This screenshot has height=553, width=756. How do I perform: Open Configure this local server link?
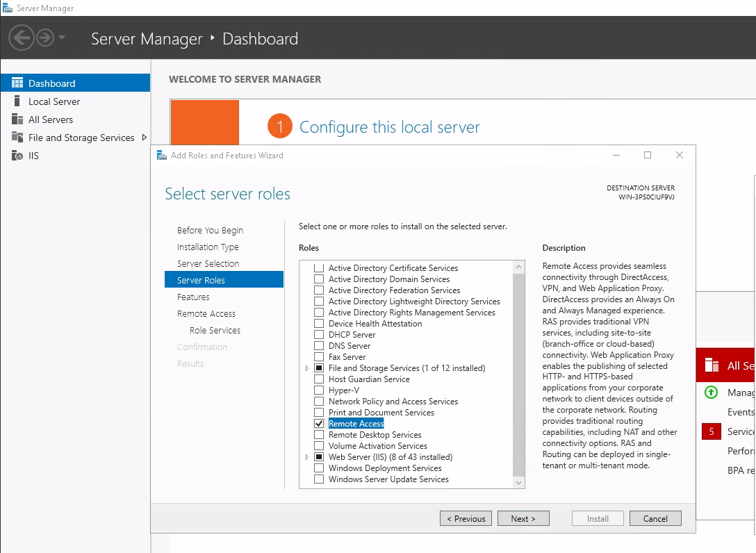(x=390, y=127)
